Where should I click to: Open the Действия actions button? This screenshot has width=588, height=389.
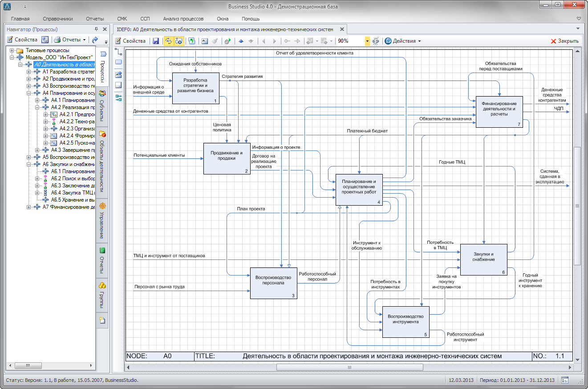tap(403, 41)
